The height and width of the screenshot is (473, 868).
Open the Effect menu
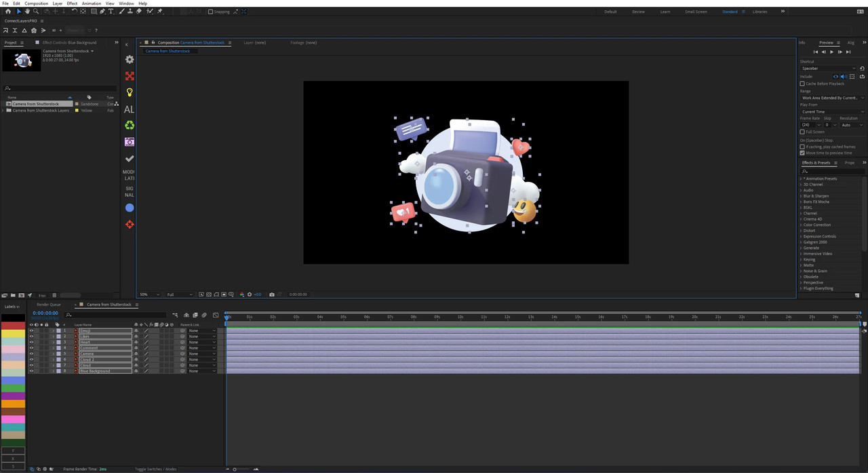tap(72, 3)
